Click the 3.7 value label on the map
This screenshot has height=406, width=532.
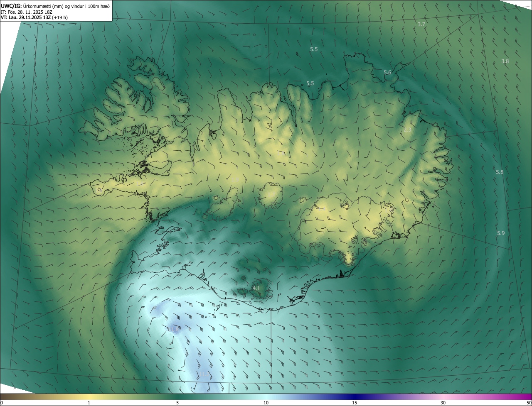421,24
